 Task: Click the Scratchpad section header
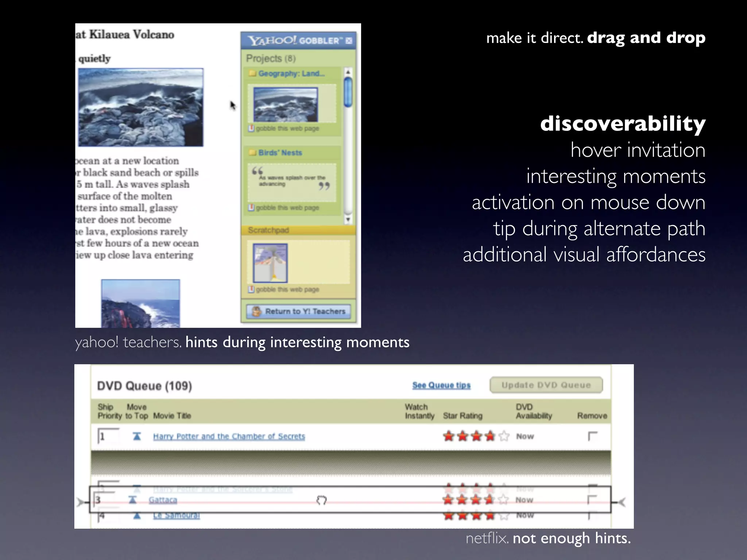click(298, 230)
